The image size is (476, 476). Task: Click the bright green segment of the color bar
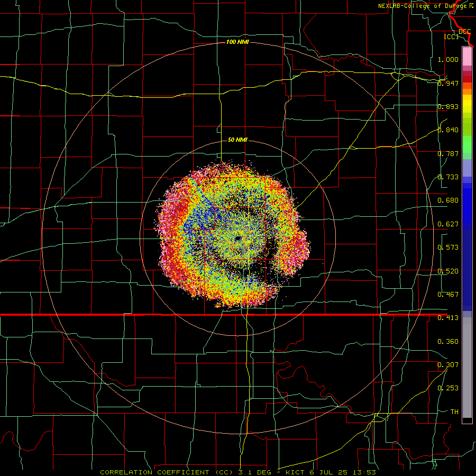[x=467, y=144]
